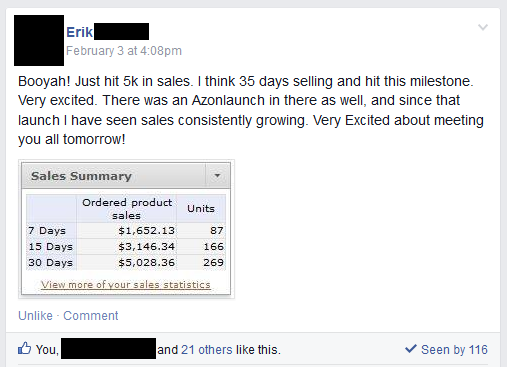Select the $5,028.36 sales value
Image resolution: width=507 pixels, height=367 pixels.
coord(146,263)
